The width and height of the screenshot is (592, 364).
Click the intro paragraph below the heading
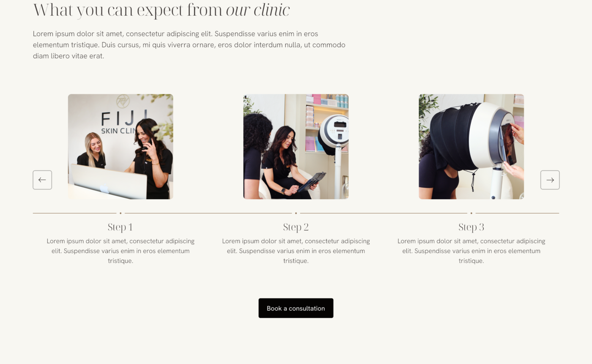pos(189,45)
